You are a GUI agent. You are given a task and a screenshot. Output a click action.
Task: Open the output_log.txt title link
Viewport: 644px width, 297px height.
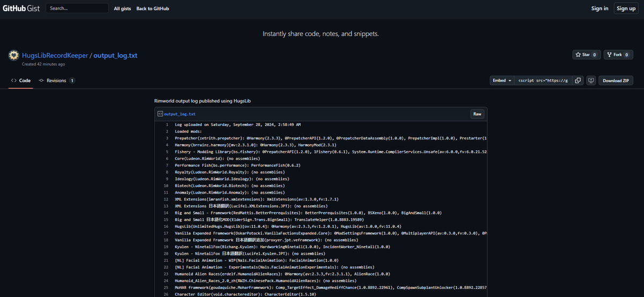tap(115, 55)
